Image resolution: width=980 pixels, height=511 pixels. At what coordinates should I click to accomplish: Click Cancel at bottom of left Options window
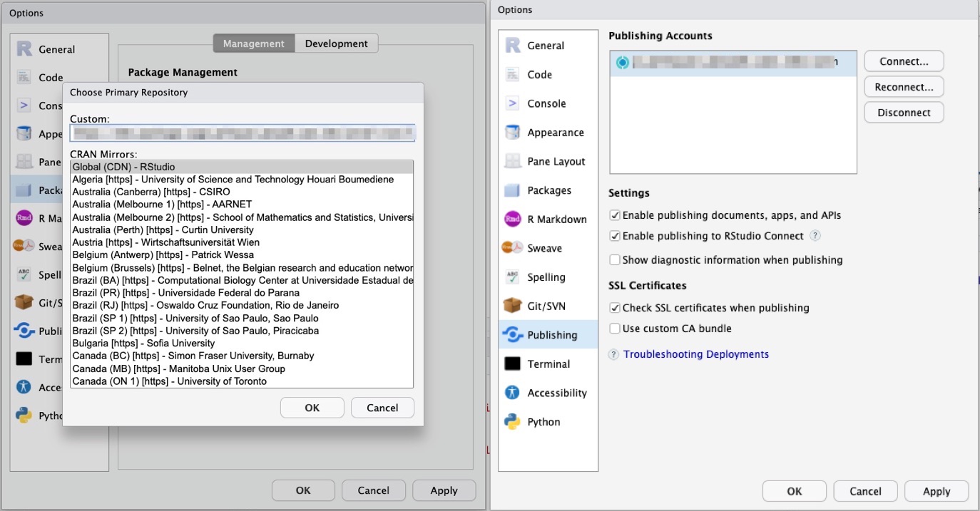tap(374, 490)
